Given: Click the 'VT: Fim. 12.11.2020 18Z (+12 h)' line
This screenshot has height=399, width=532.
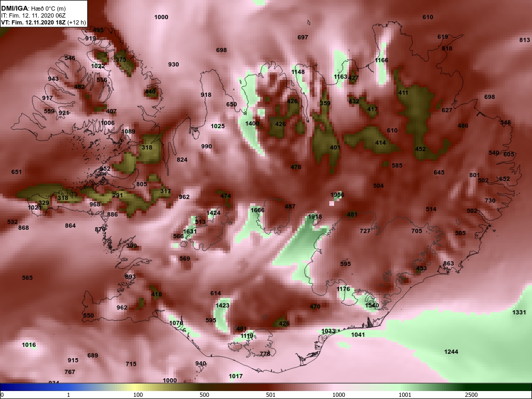Looking at the screenshot, I should [44, 23].
